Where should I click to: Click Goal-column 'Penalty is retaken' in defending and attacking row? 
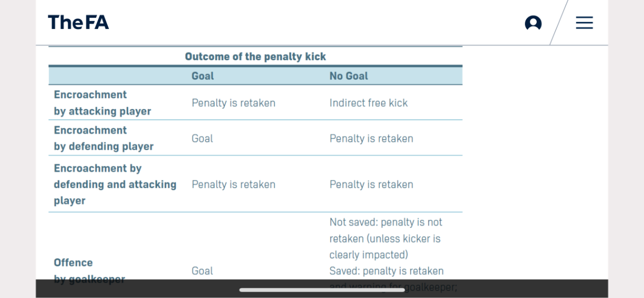pos(233,184)
